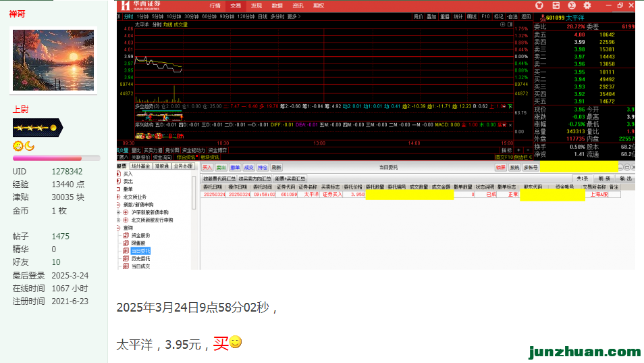Image resolution: width=644 pixels, height=363 pixels.
Task: Click the order panel round maximize icon
Action: click(x=627, y=168)
